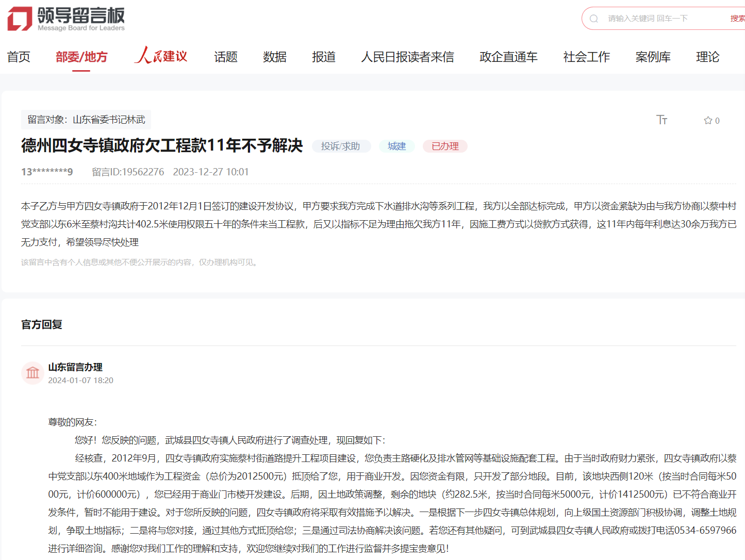
Task: Open the 人民建议 logo tab
Action: pyautogui.click(x=161, y=56)
